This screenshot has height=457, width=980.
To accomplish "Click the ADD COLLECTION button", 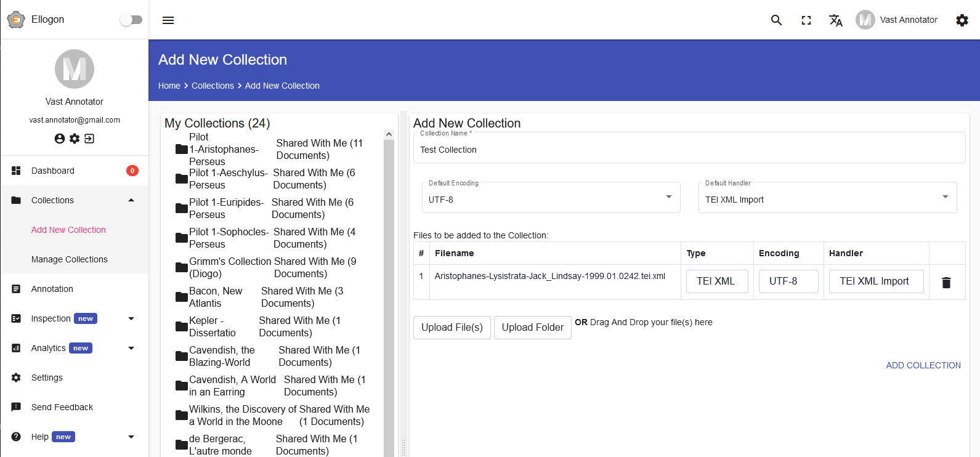I will pyautogui.click(x=923, y=365).
